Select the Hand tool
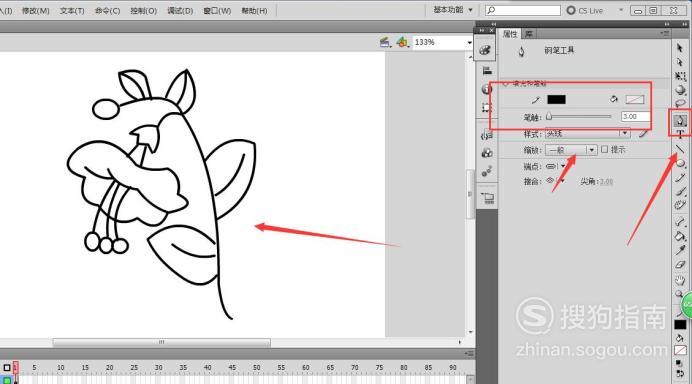Image resolution: width=692 pixels, height=384 pixels. [x=680, y=280]
